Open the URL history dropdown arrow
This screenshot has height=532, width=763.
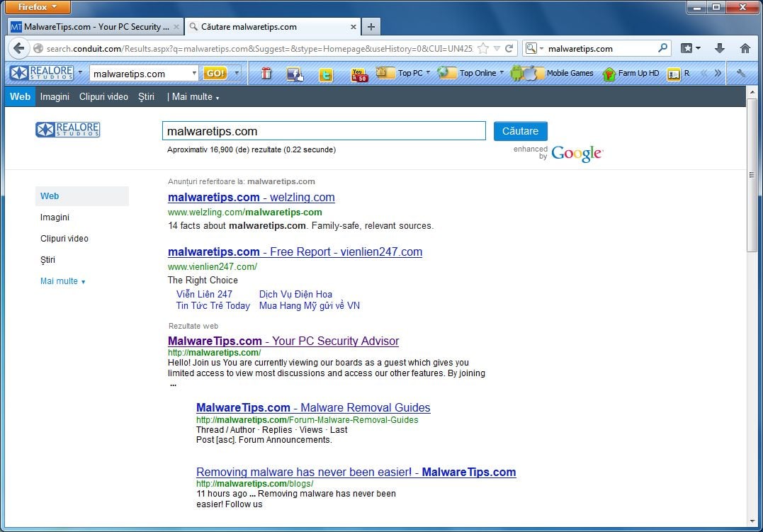tap(497, 48)
